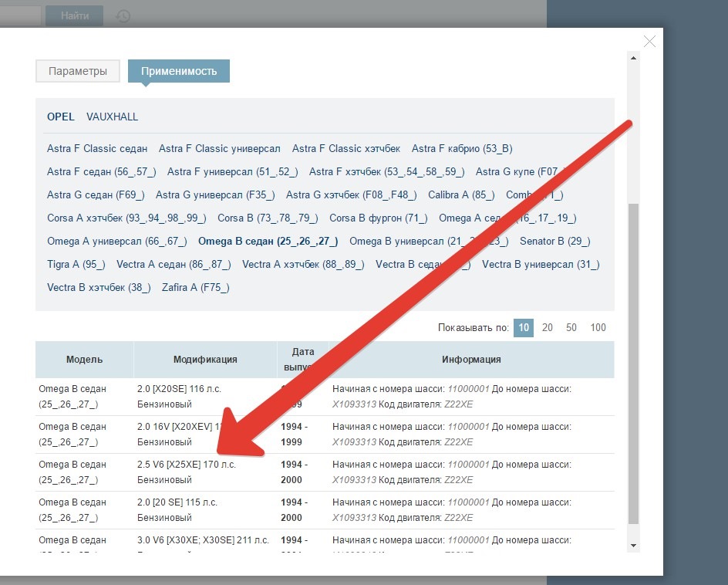Select Vectra A седан (86_,87_)
The height and width of the screenshot is (585, 728).
pos(174,265)
